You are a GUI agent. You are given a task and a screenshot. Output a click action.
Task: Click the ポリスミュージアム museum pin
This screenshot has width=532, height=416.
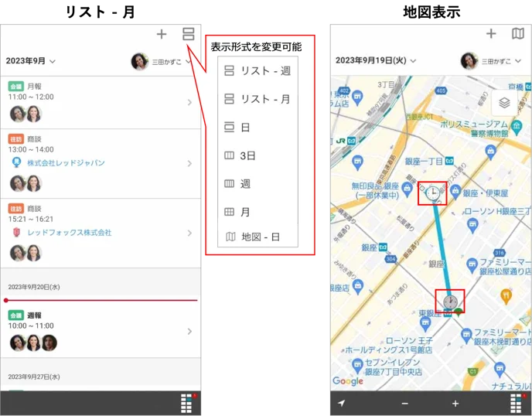click(x=516, y=128)
